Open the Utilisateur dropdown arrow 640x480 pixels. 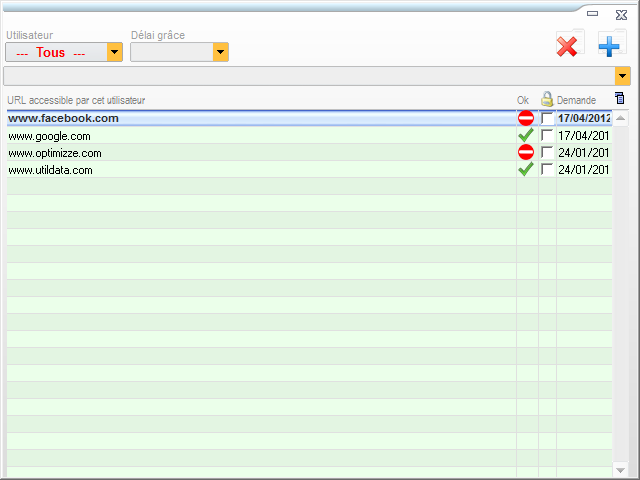115,52
